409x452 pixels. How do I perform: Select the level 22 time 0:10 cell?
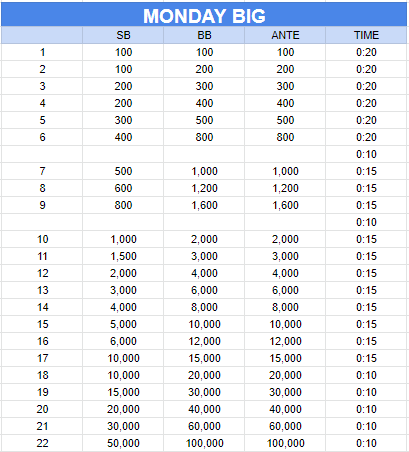tap(366, 443)
